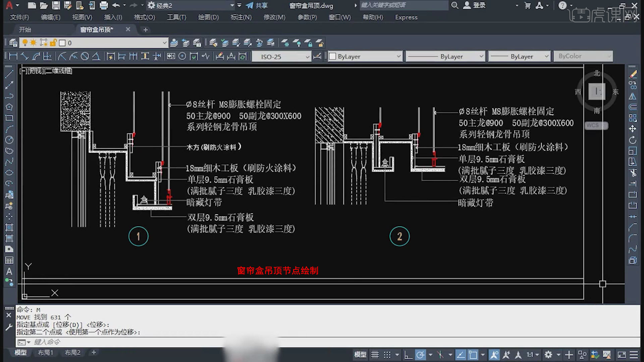The image size is (644, 362).
Task: Open the multiline Text tool
Action: pyautogui.click(x=9, y=271)
